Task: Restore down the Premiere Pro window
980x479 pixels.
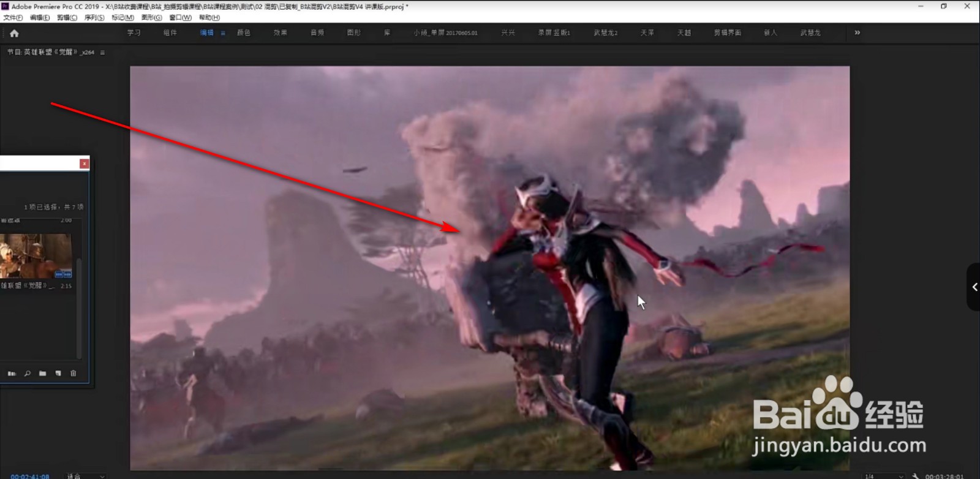Action: [x=944, y=6]
